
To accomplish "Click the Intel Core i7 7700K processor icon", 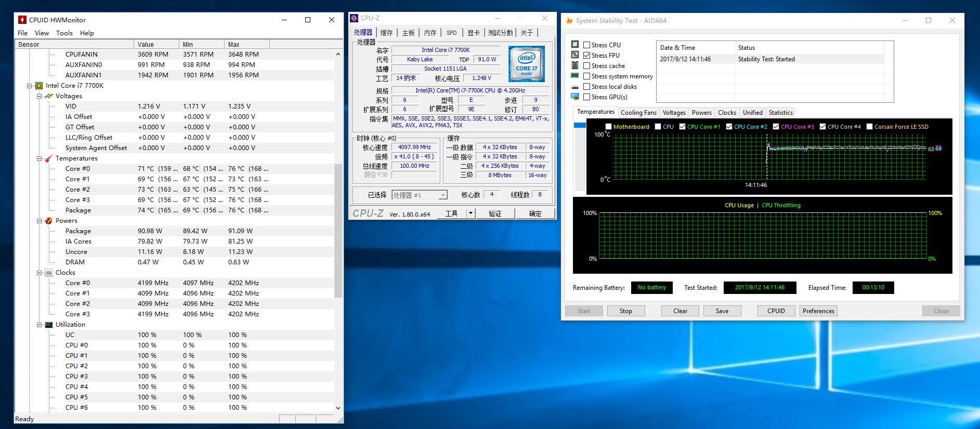I will click(x=38, y=86).
